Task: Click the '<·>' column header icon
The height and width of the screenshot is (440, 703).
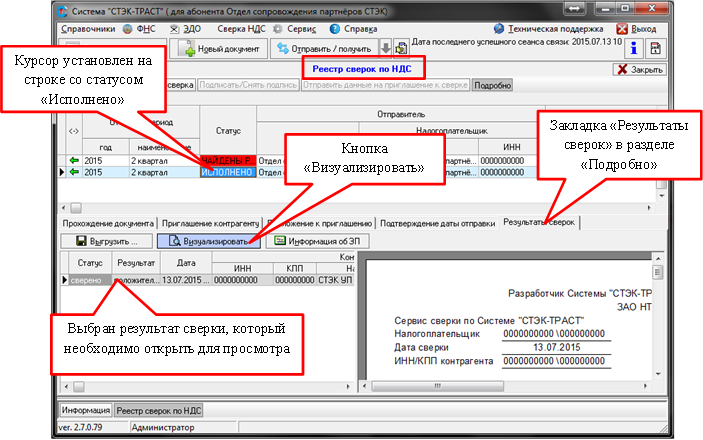Action: [74, 131]
